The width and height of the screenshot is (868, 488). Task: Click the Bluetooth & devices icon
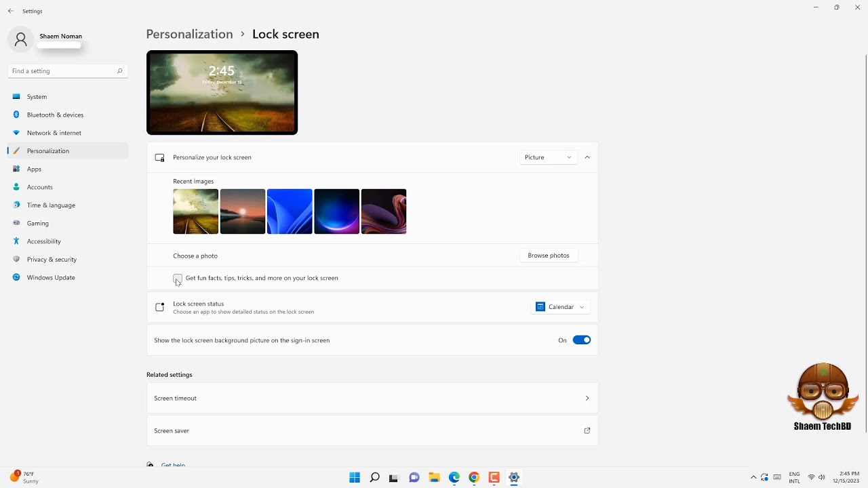click(x=16, y=115)
